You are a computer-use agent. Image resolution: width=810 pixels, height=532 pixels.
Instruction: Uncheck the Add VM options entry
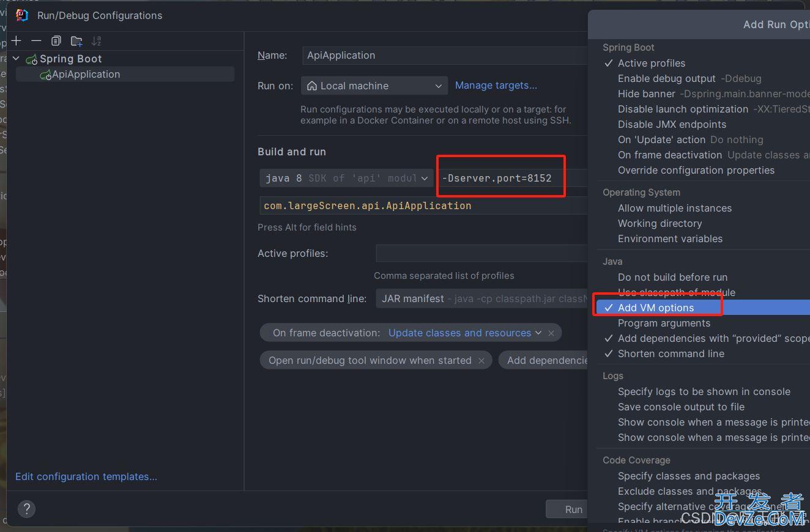655,308
